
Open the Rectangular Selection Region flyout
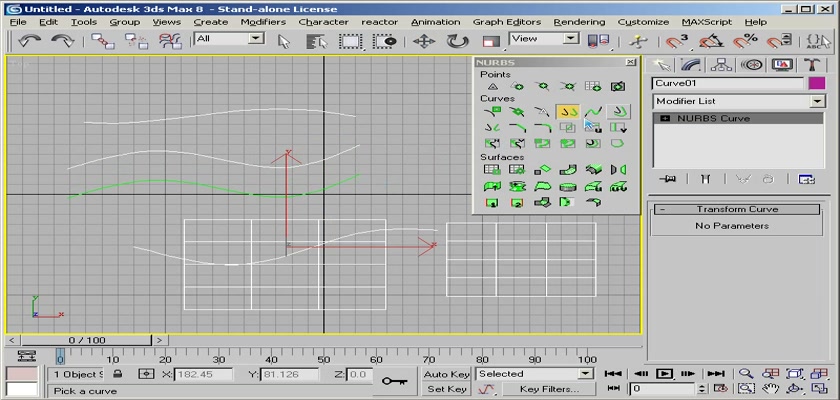click(351, 41)
